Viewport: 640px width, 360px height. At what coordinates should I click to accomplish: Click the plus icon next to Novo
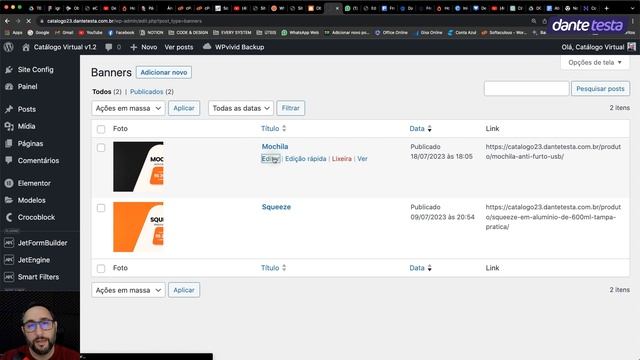pos(133,47)
